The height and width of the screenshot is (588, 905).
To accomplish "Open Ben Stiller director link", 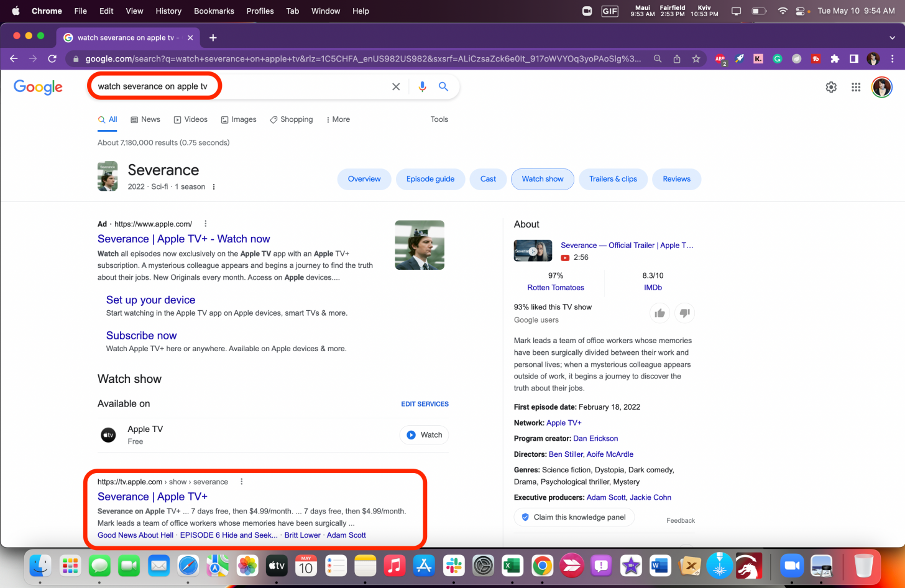I will pos(566,454).
